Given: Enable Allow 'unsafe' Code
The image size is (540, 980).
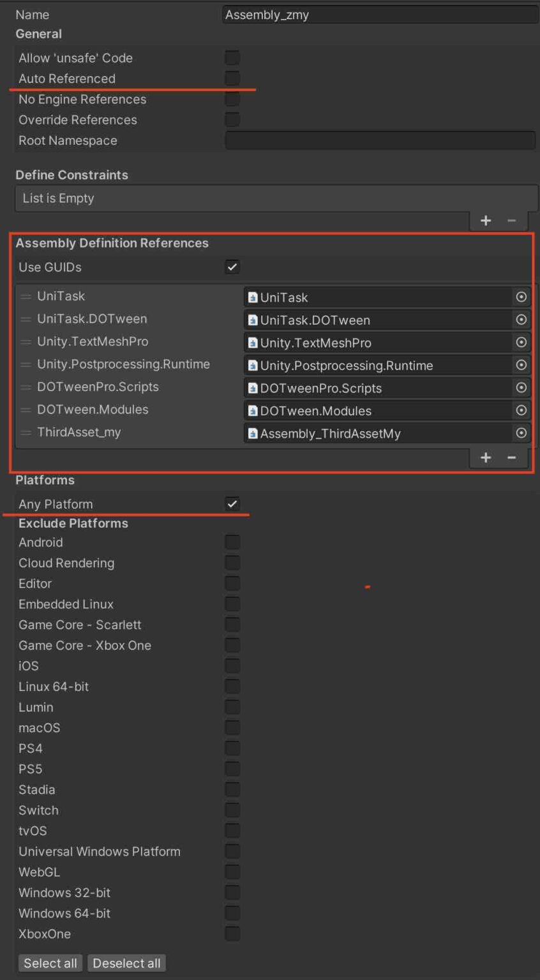Looking at the screenshot, I should point(231,57).
